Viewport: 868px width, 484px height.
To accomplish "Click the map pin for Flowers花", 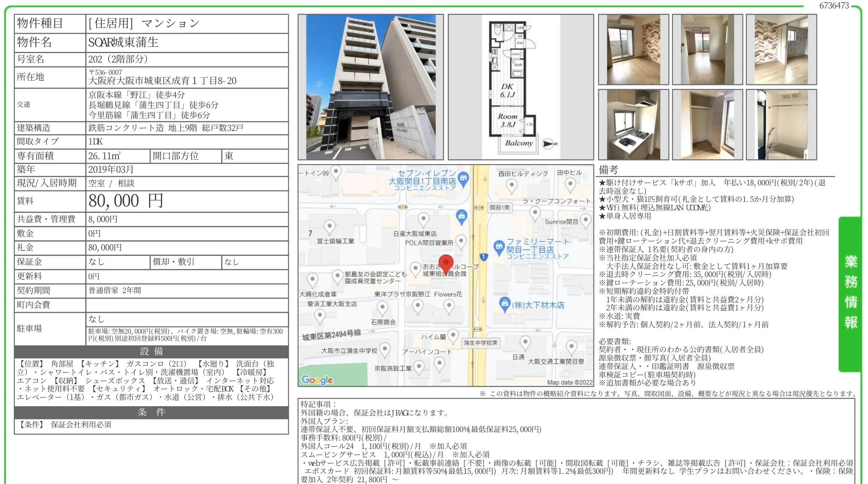I will click(449, 307).
